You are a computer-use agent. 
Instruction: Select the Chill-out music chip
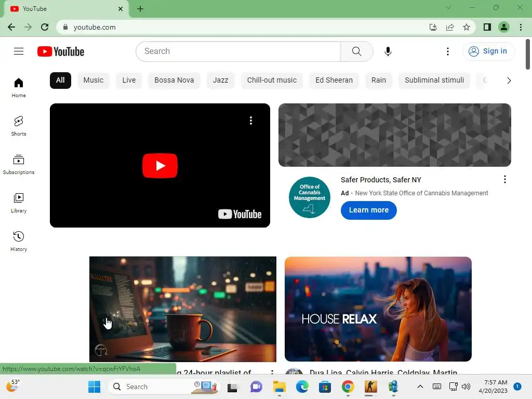[x=272, y=81]
